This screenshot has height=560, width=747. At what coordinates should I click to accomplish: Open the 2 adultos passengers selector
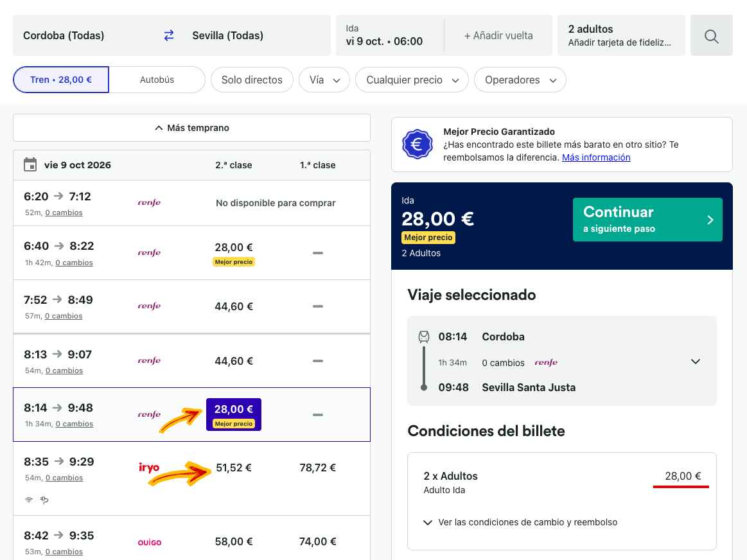click(620, 35)
